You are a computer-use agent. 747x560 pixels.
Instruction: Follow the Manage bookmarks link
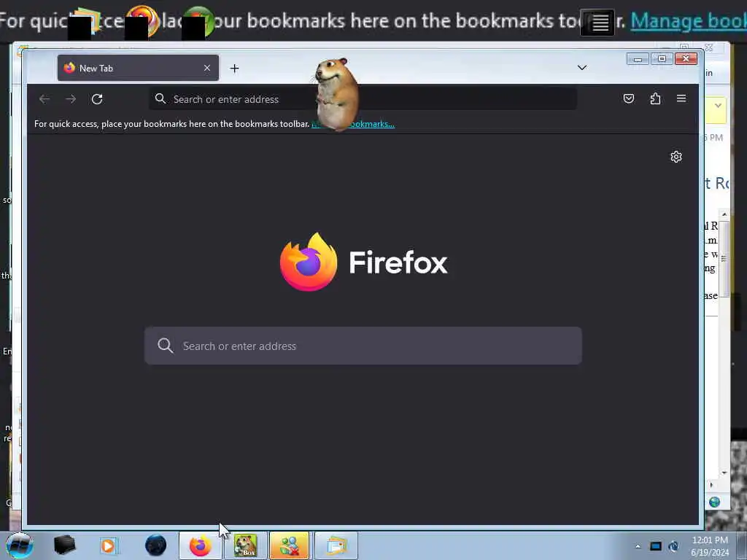353,124
